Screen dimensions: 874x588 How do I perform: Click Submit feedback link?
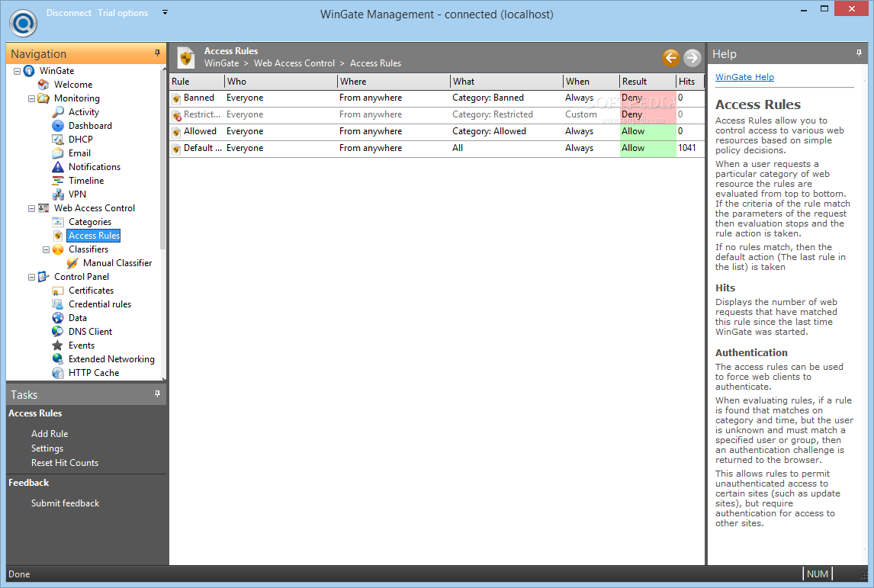66,503
